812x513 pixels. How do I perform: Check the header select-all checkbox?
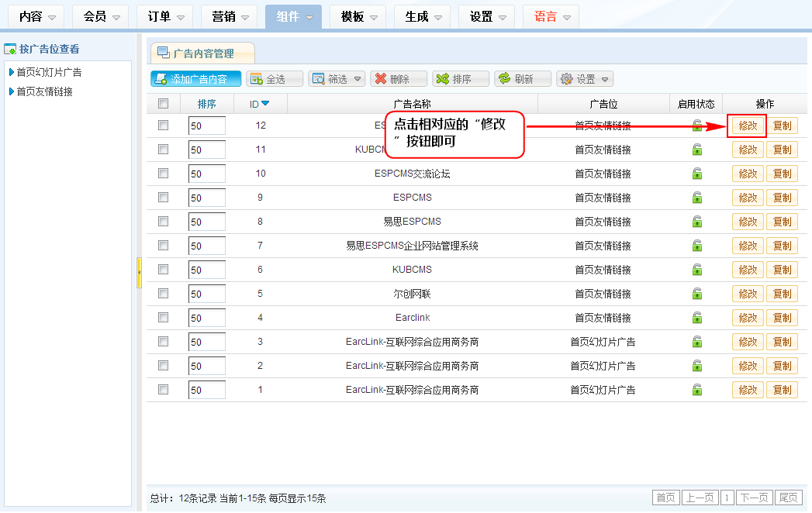click(x=163, y=104)
